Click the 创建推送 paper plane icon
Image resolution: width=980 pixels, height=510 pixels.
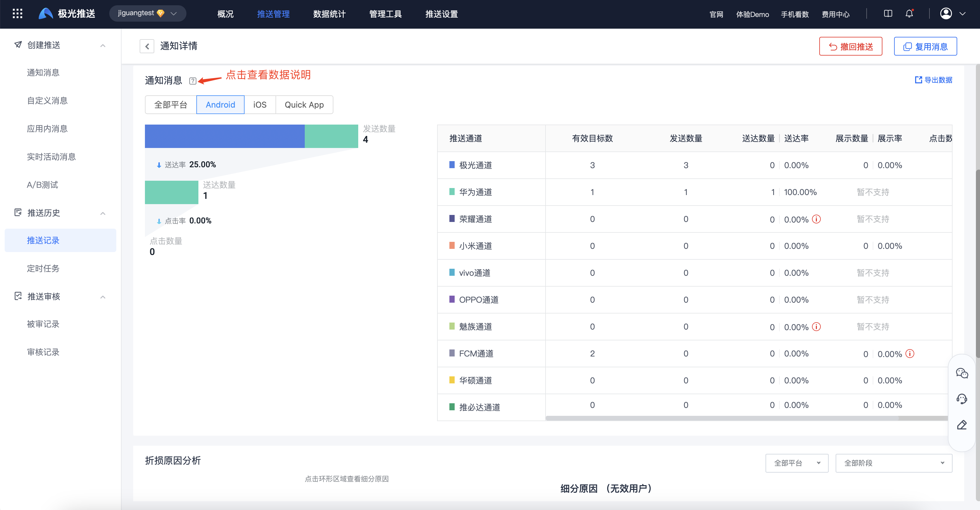[18, 45]
